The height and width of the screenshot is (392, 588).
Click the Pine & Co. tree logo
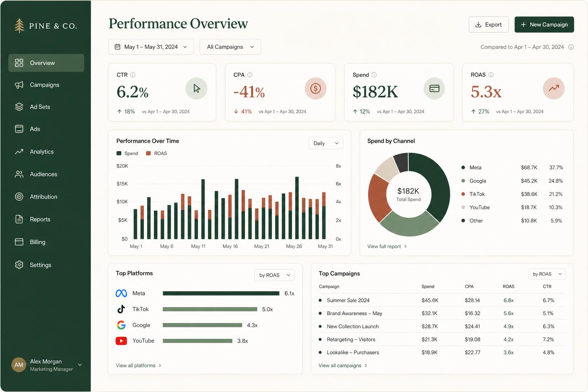pyautogui.click(x=19, y=26)
